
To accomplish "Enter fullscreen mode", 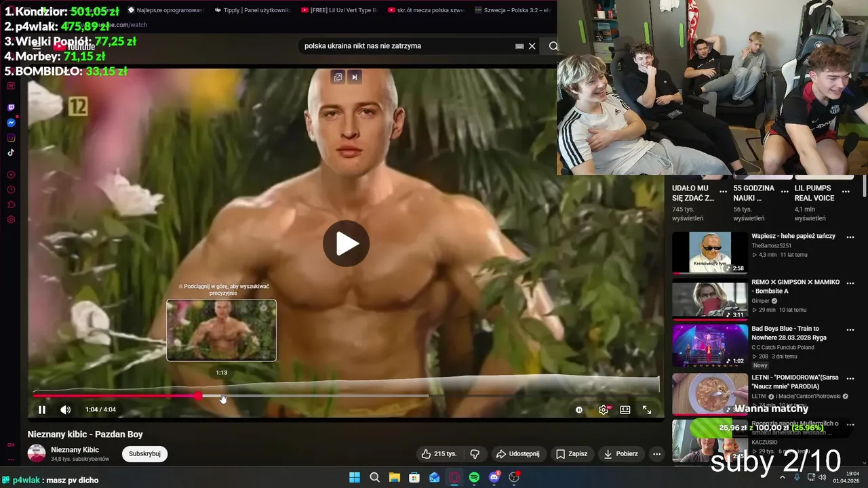I will (x=647, y=409).
